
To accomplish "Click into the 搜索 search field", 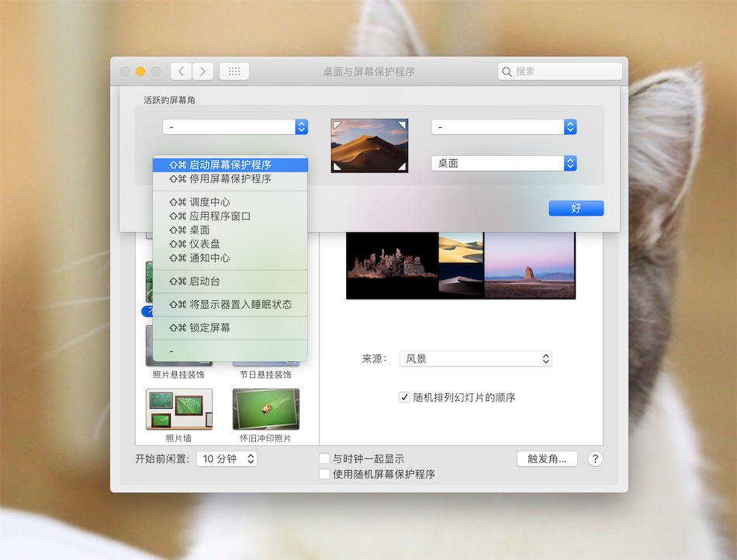I will (x=560, y=71).
